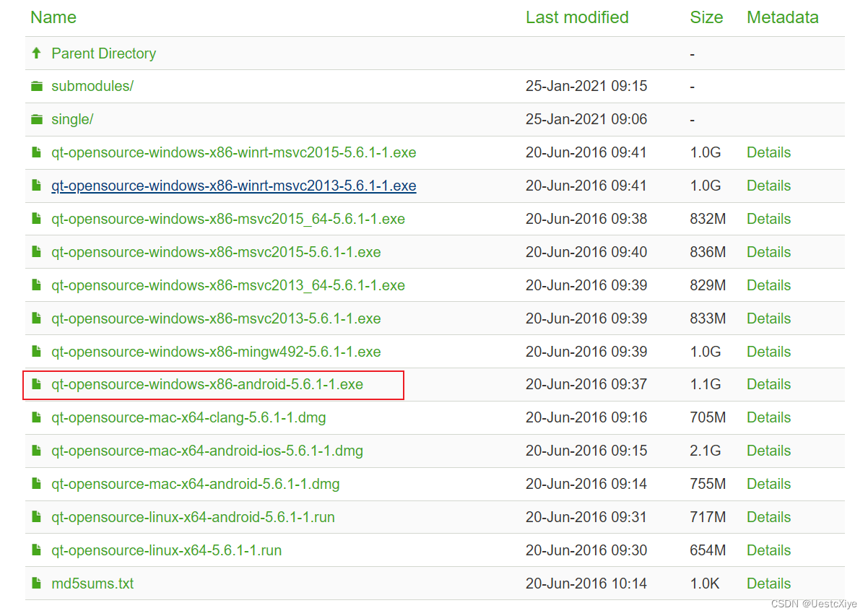This screenshot has height=616, width=868.
Task: Click the submodules folder icon
Action: coord(37,87)
